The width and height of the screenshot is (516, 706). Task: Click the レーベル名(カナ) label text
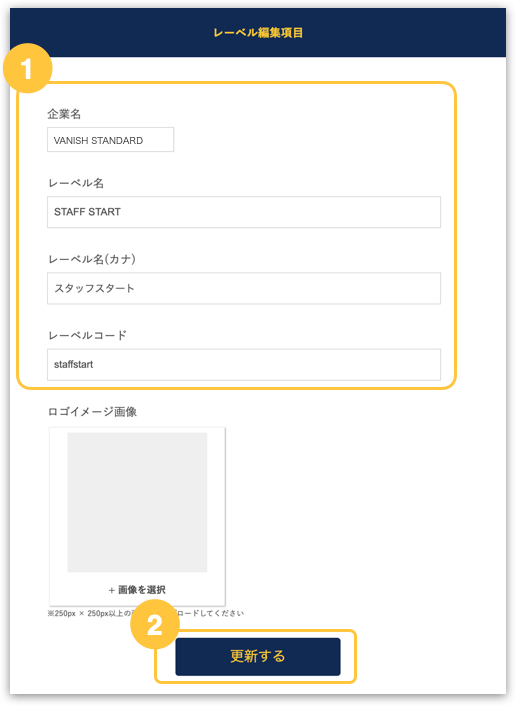tap(92, 259)
